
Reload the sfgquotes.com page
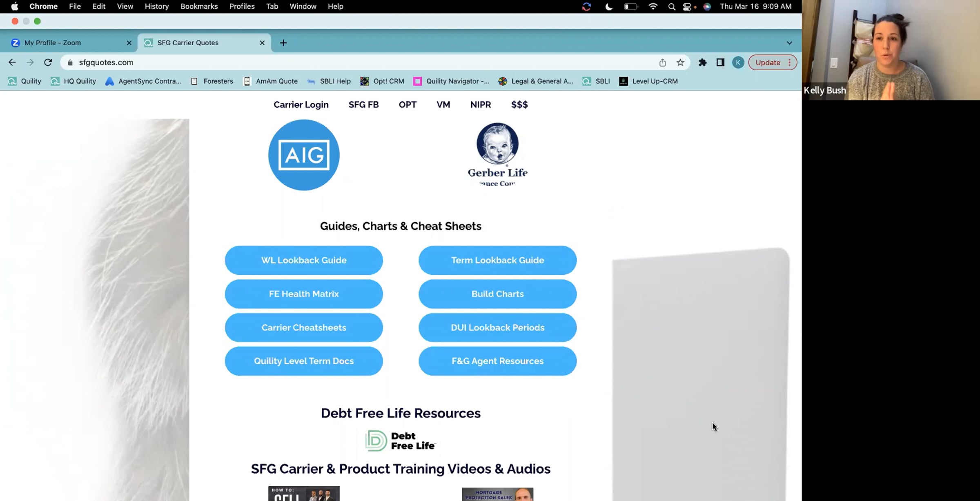click(48, 62)
